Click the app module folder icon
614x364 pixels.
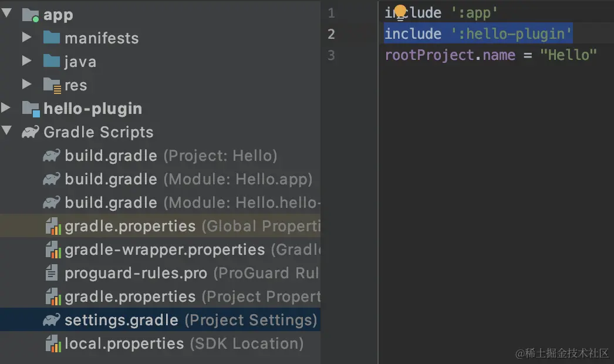31,15
